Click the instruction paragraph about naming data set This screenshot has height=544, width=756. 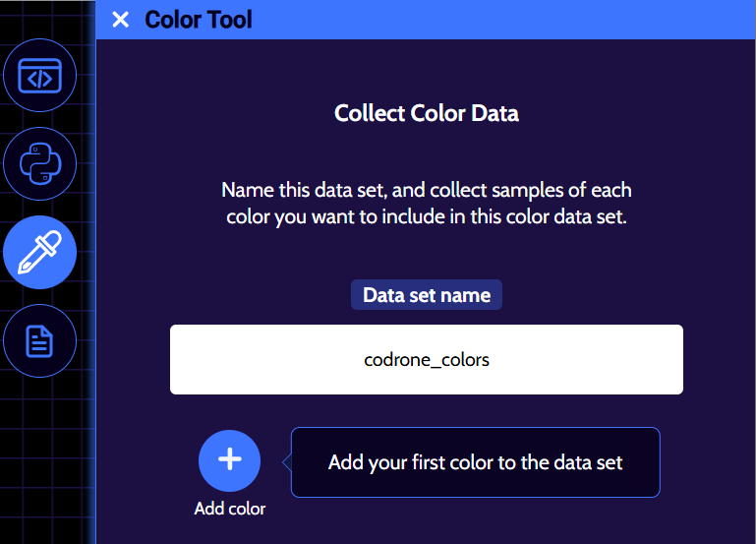[x=426, y=203]
